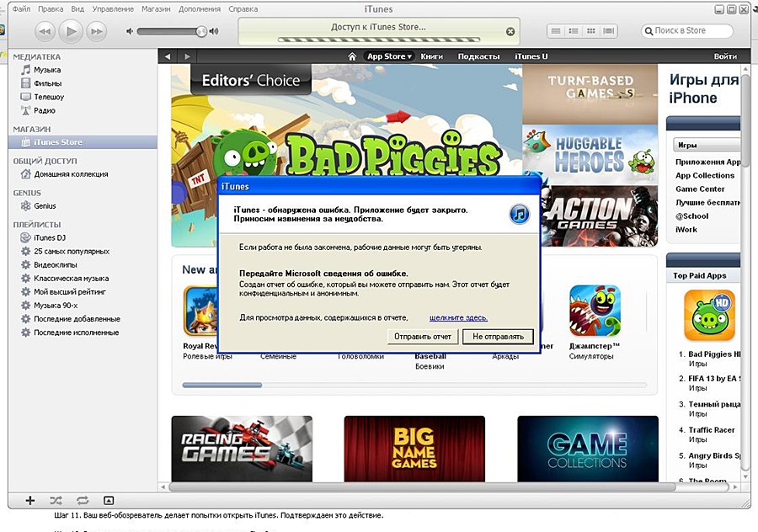Open the Файл menu

(x=21, y=9)
